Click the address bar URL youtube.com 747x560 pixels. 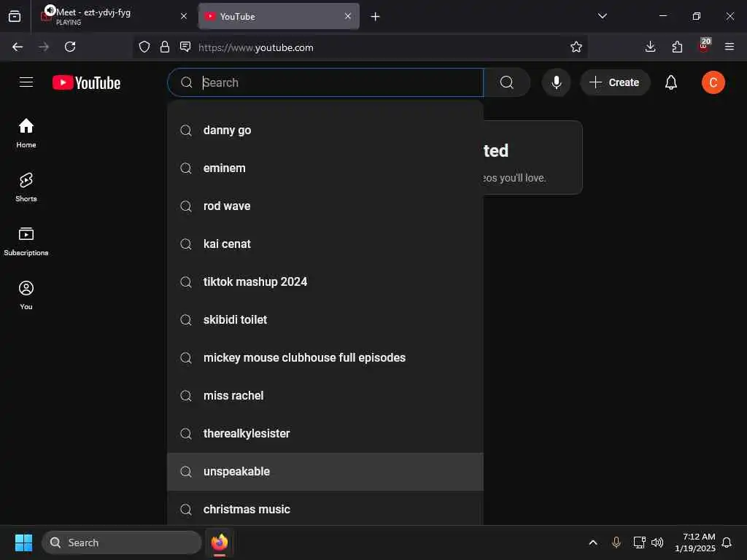click(256, 47)
